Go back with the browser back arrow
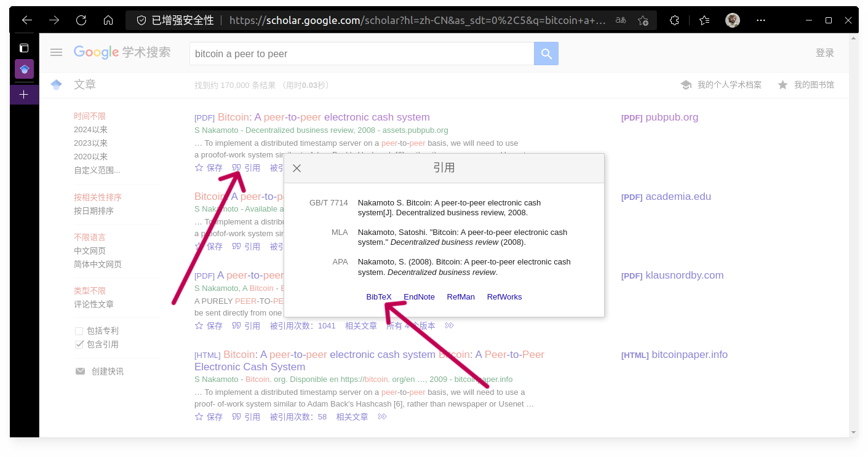Image resolution: width=868 pixels, height=457 pixels. click(27, 20)
